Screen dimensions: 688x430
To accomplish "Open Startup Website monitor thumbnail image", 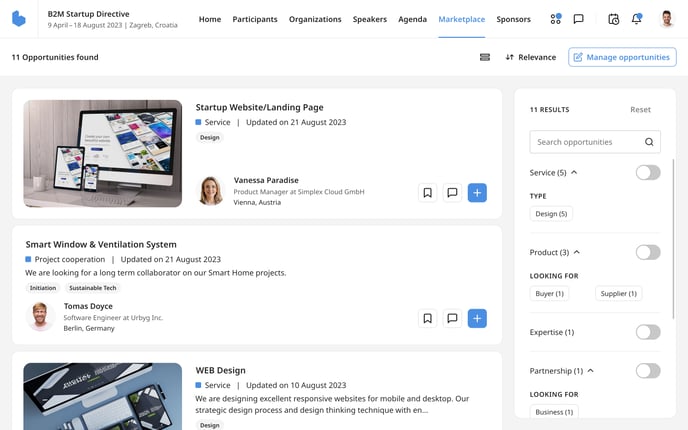I will (x=103, y=154).
